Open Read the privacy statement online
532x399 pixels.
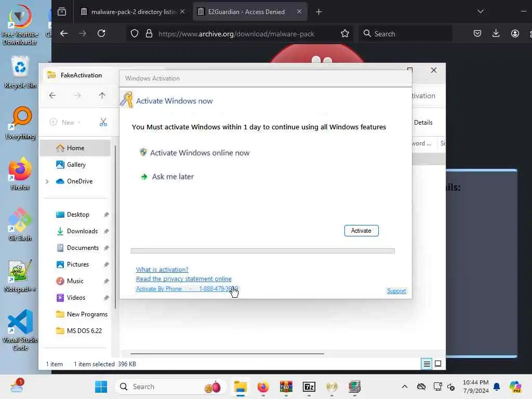[x=183, y=278]
